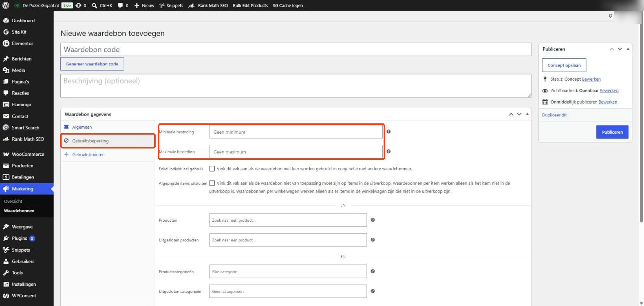Open the comments bubble in admin bar
644x306 pixels.
123,5
